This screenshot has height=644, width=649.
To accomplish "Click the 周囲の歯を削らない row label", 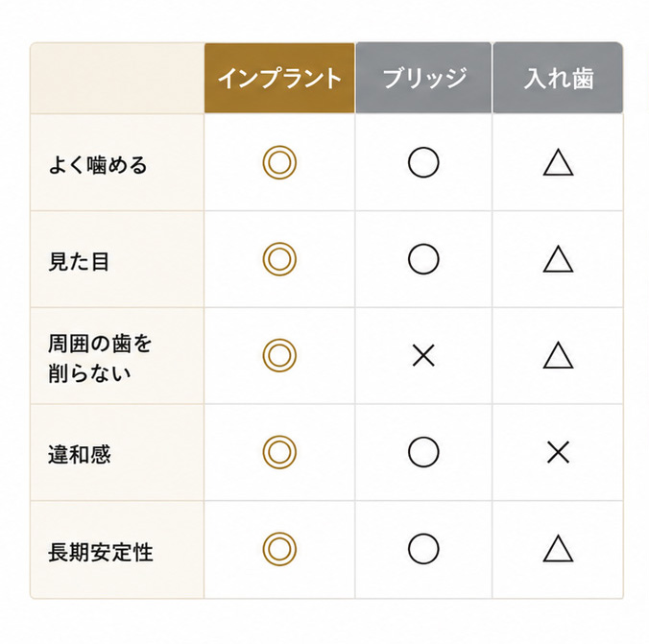I will [x=100, y=358].
